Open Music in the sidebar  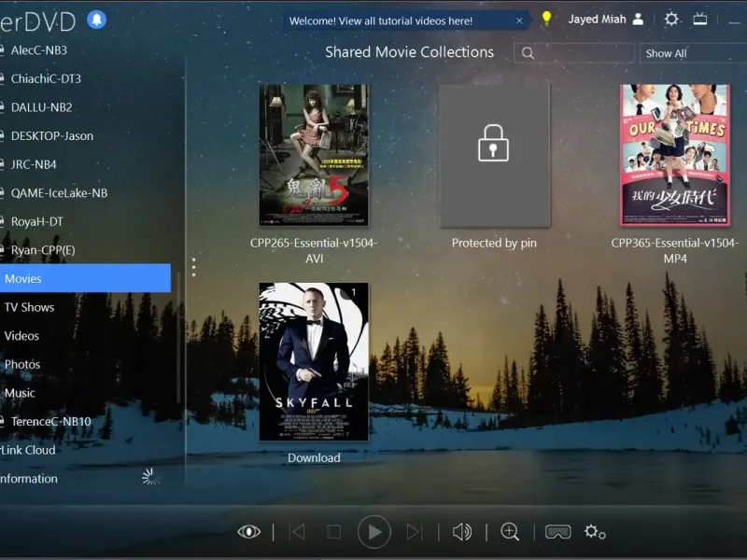[x=20, y=393]
